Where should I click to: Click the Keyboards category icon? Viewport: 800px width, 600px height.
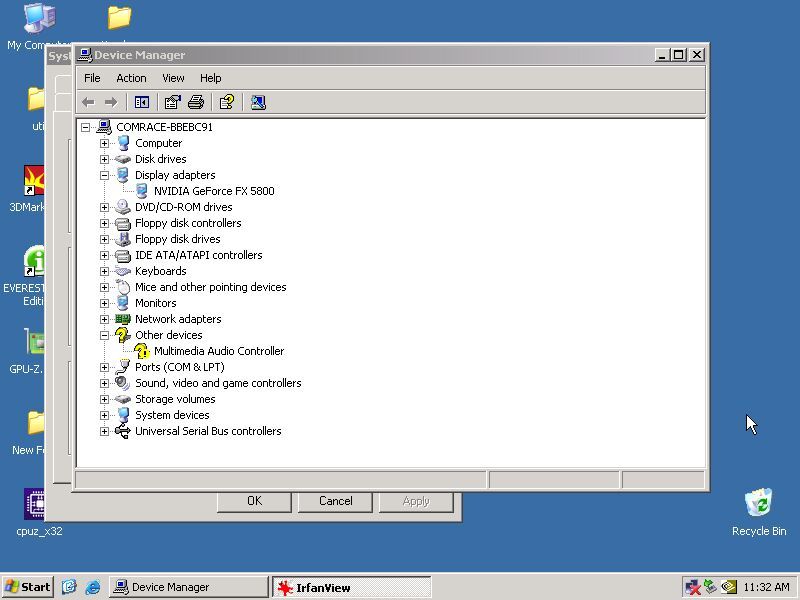123,271
